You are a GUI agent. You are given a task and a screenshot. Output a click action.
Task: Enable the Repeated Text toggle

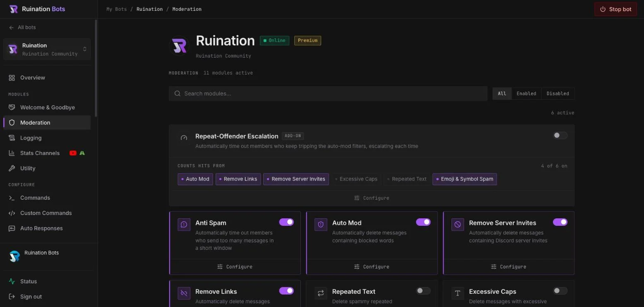[x=423, y=291]
